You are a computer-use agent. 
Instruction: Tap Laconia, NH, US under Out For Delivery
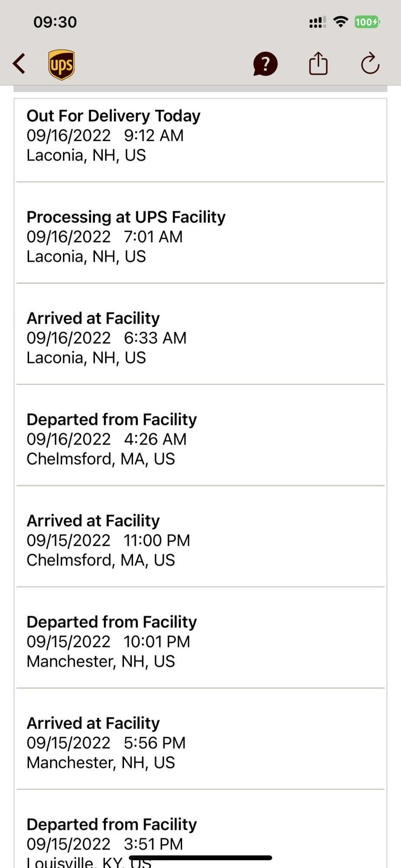click(86, 155)
